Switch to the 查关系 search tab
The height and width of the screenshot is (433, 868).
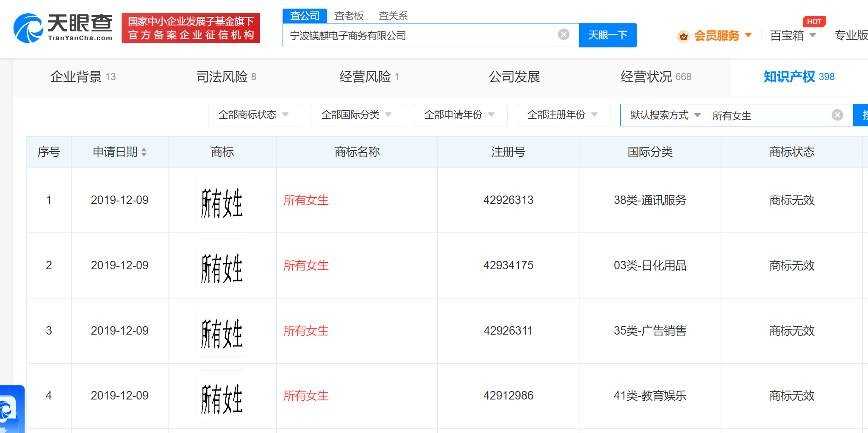pos(393,16)
